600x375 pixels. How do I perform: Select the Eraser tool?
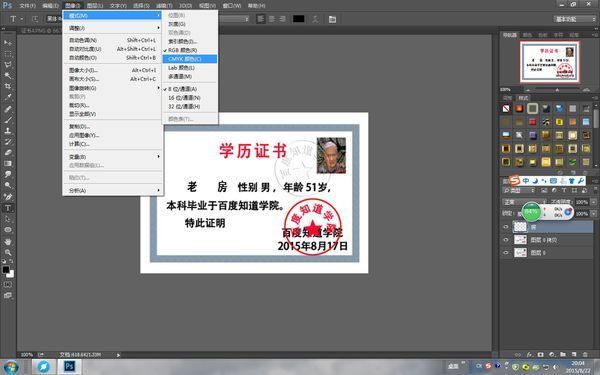(8, 153)
